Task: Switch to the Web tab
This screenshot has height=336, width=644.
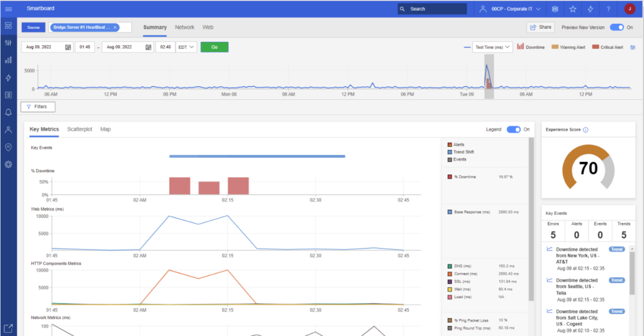Action: click(x=208, y=27)
